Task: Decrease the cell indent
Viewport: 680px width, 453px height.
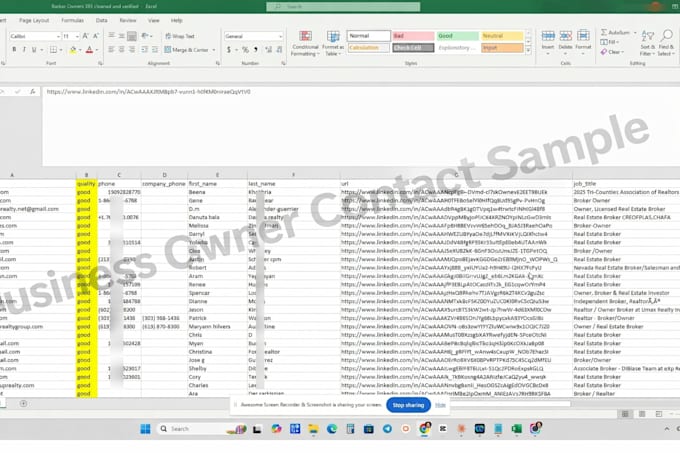Action: pos(144,50)
